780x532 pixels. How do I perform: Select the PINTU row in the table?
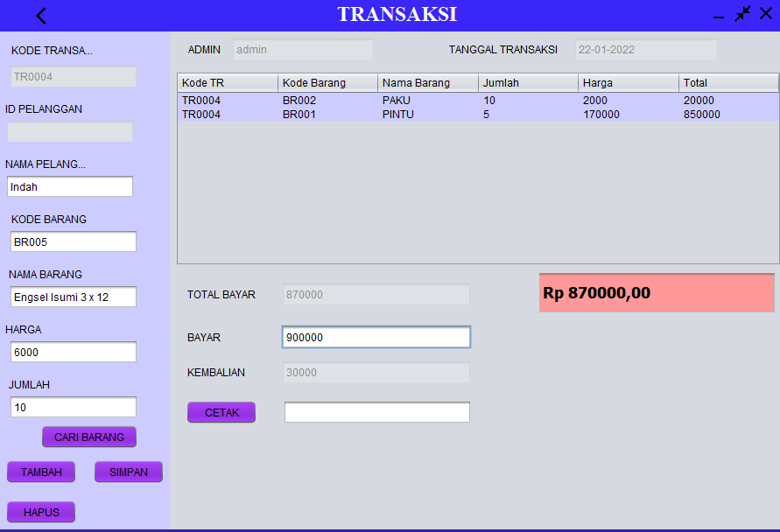pyautogui.click(x=477, y=115)
